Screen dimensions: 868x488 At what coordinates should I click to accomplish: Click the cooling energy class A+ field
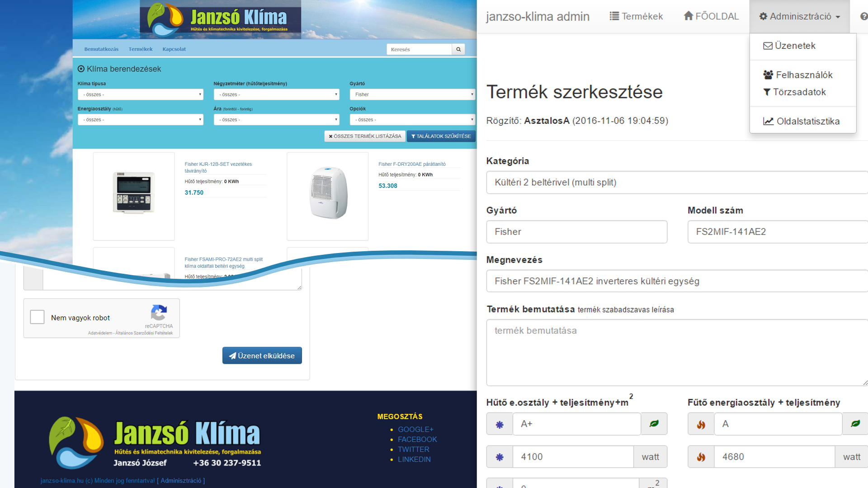pyautogui.click(x=577, y=424)
